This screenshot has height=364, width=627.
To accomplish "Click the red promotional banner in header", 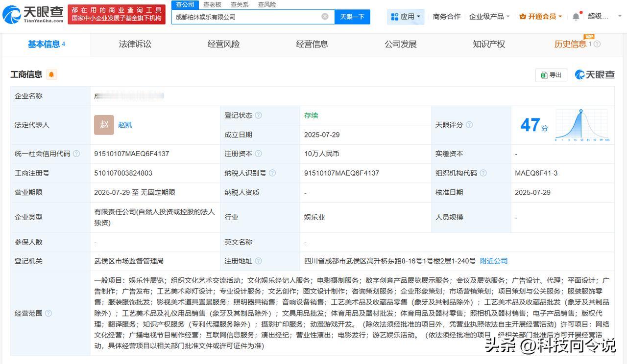I will click(117, 15).
